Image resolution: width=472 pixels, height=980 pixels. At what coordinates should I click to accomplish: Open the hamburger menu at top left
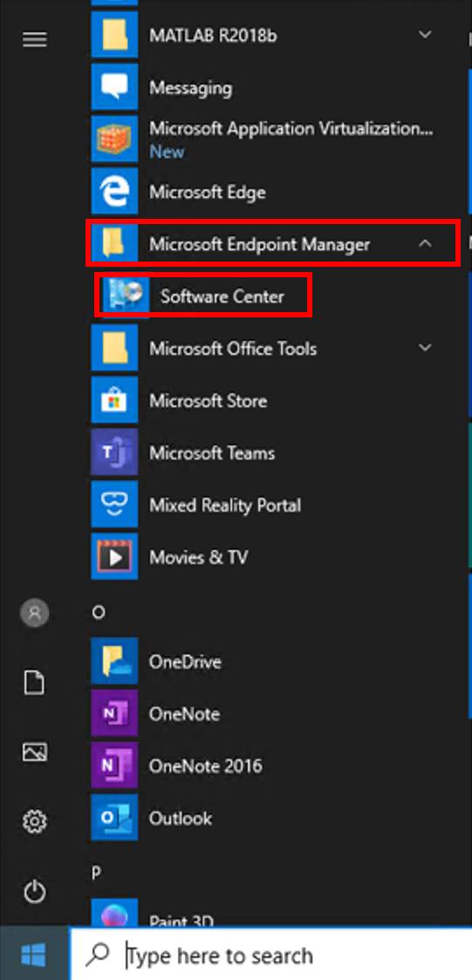pos(34,40)
